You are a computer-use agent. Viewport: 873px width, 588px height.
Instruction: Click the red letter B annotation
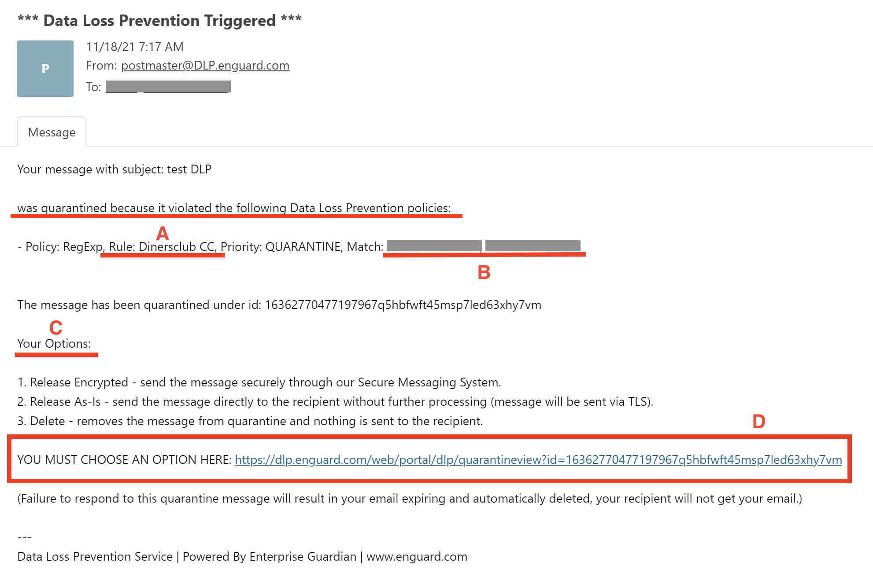click(x=484, y=272)
